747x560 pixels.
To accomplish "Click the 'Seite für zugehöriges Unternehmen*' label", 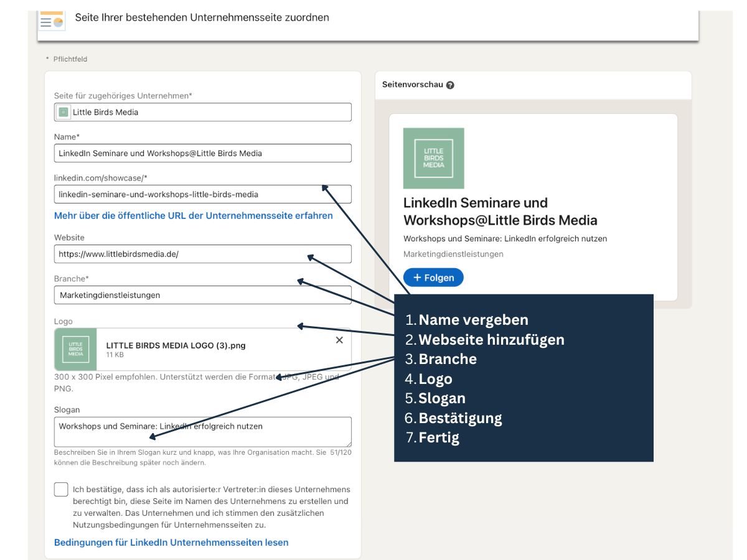I will (x=123, y=96).
